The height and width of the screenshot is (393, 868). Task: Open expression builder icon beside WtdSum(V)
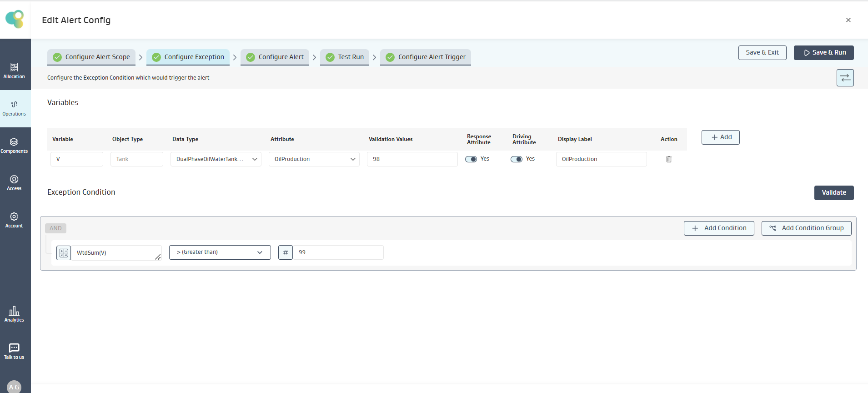click(64, 252)
